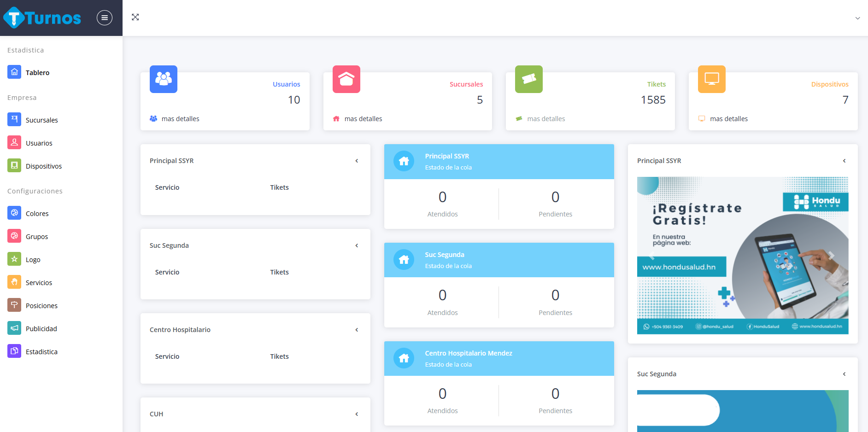Screen dimensions: 868x432
Task: Click the Publicidad megaphone icon
Action: (x=14, y=328)
